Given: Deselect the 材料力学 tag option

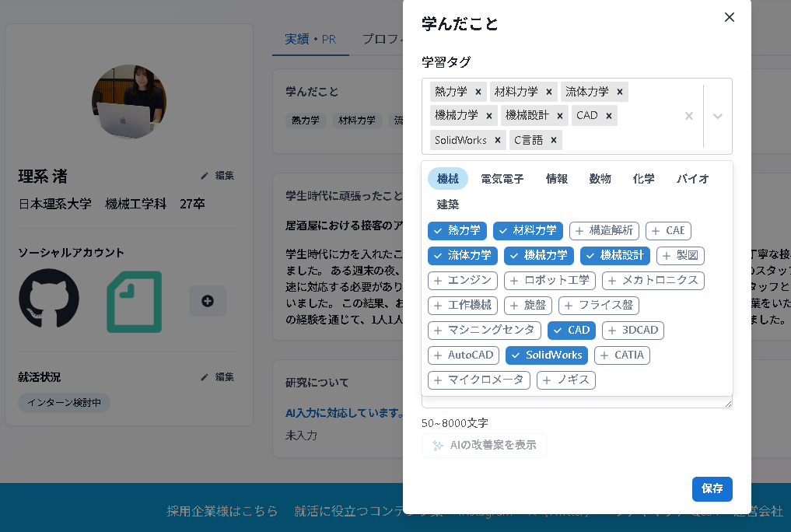Looking at the screenshot, I should 527,230.
